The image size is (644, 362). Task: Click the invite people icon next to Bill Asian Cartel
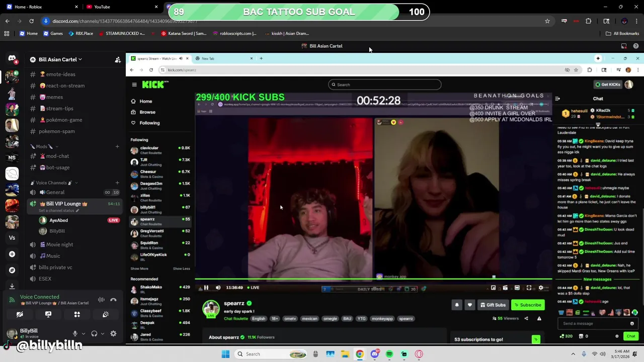[x=118, y=59]
